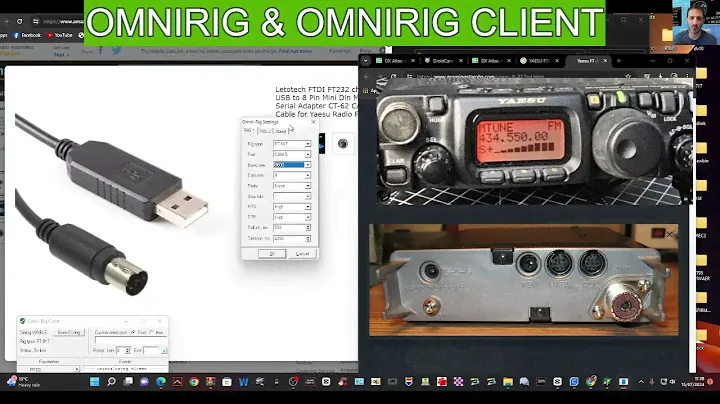720x404 pixels.
Task: Expand the RTS dropdown
Action: (308, 207)
